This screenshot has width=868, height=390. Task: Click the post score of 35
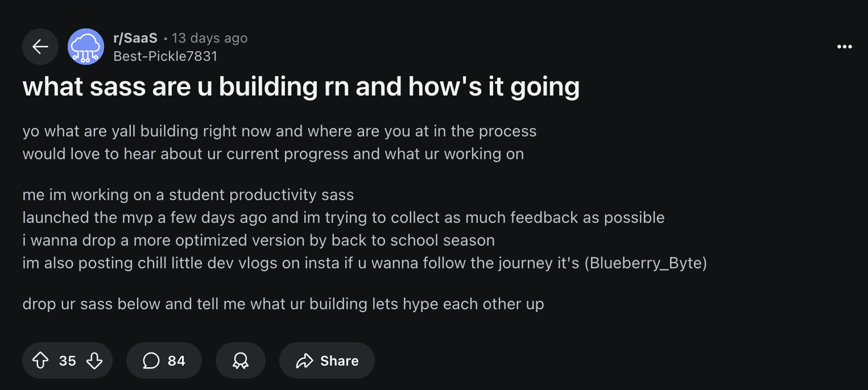(67, 360)
